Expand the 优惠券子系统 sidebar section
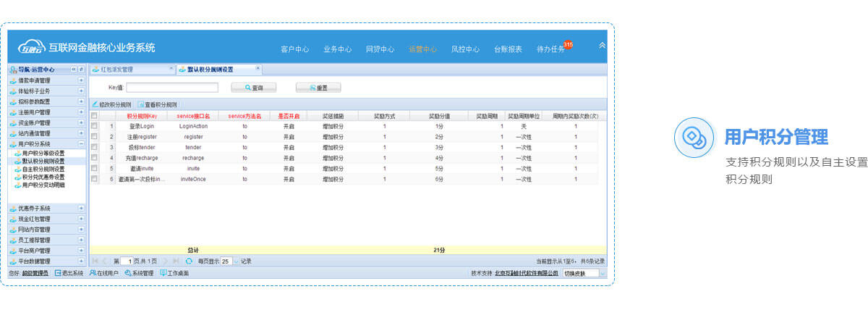868x310 pixels. [81, 208]
